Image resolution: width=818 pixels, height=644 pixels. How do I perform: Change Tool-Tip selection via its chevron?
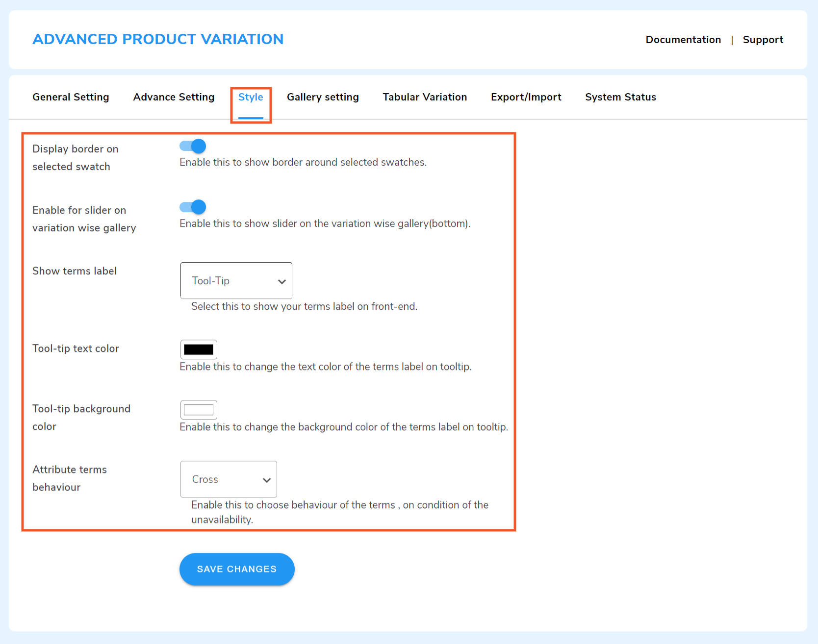[x=281, y=281]
